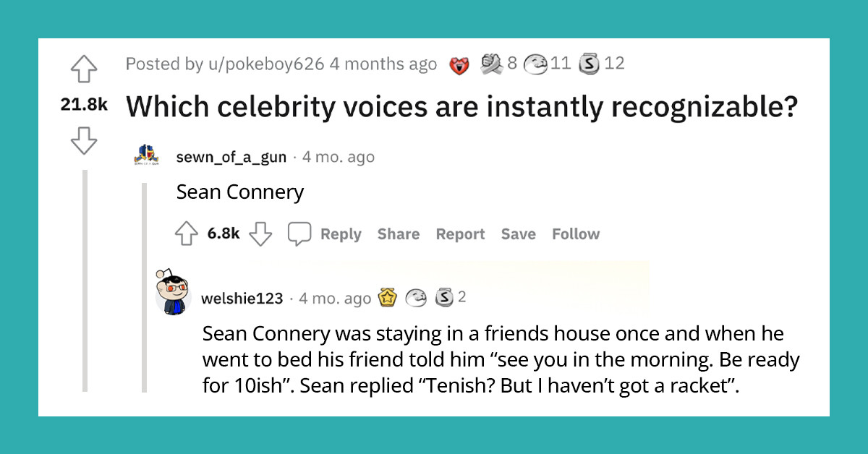This screenshot has height=454, width=868.
Task: Select the helping-hands award showing 8
Action: 493,64
